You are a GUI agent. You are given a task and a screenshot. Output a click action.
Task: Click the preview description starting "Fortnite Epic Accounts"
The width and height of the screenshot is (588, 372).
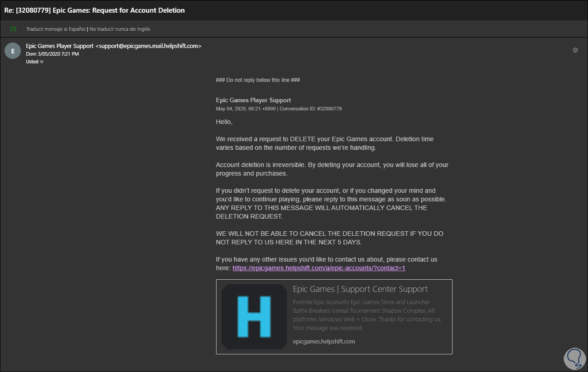tap(367, 315)
